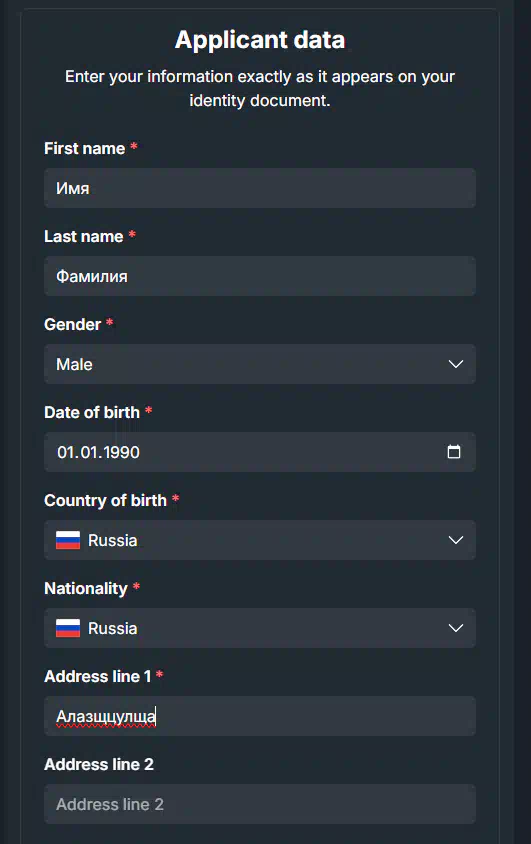Expand the Nationality chevron arrow

(456, 628)
